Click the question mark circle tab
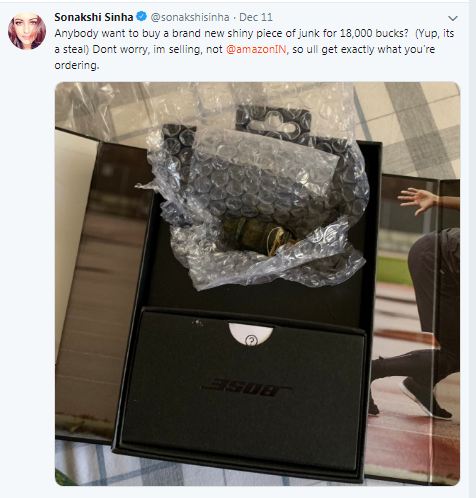476x498 pixels. [x=251, y=334]
